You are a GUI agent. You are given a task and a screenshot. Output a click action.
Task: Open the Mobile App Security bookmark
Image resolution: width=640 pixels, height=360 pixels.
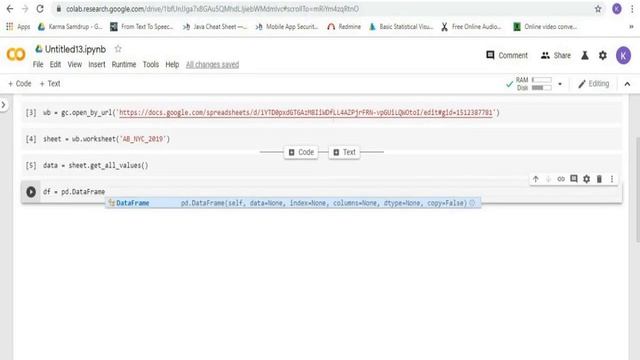(287, 27)
